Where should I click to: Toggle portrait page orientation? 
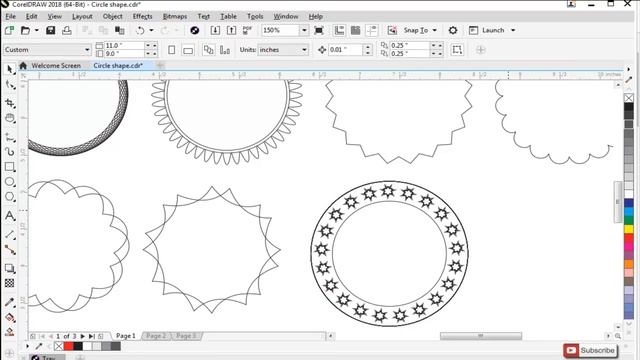click(x=171, y=50)
